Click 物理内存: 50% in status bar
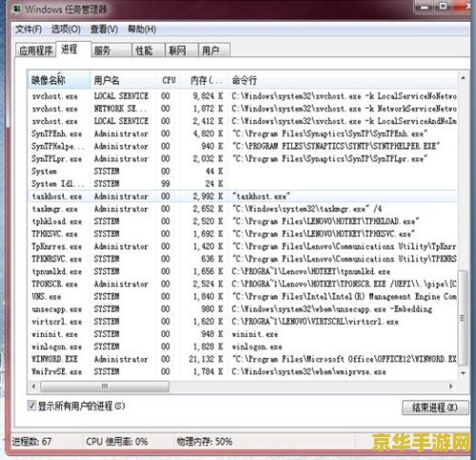 pos(205,442)
